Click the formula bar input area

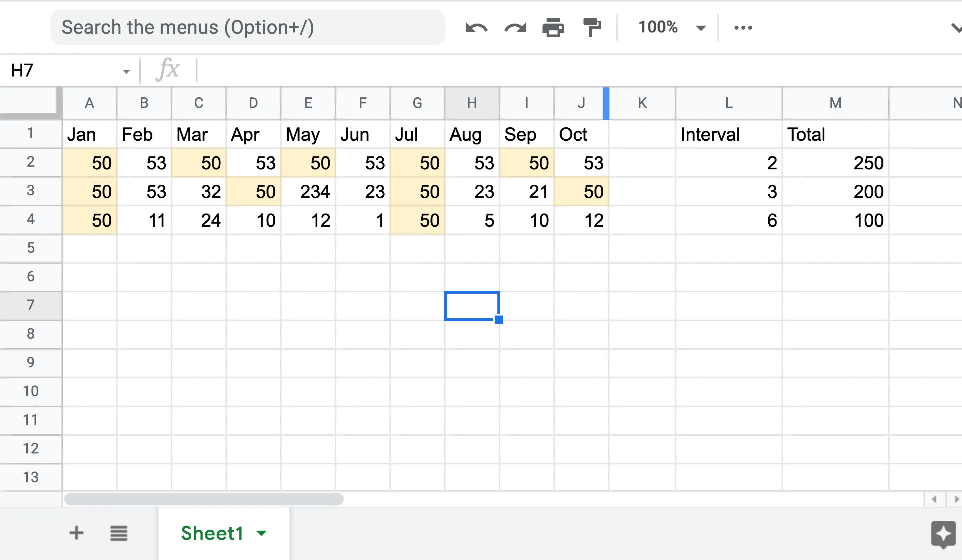click(534, 70)
